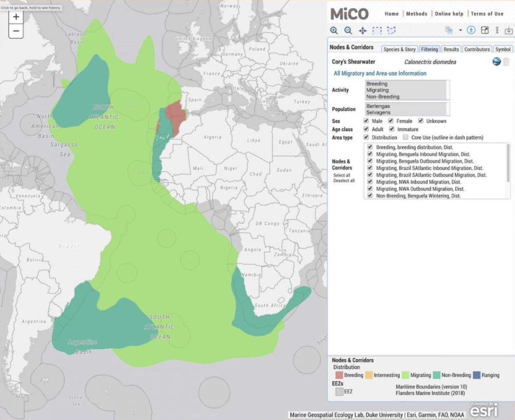Click the globe icon for Cory's Shearwater

497,62
